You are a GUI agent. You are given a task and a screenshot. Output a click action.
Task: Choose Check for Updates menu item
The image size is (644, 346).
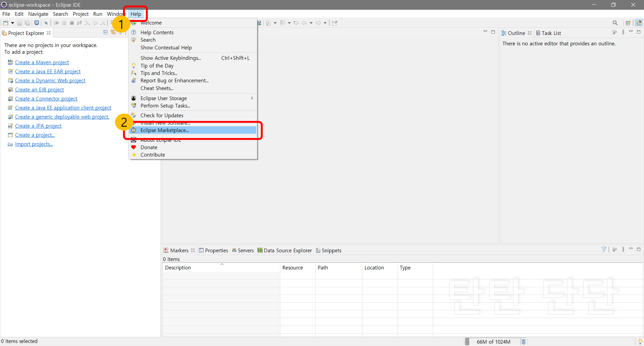click(x=193, y=115)
